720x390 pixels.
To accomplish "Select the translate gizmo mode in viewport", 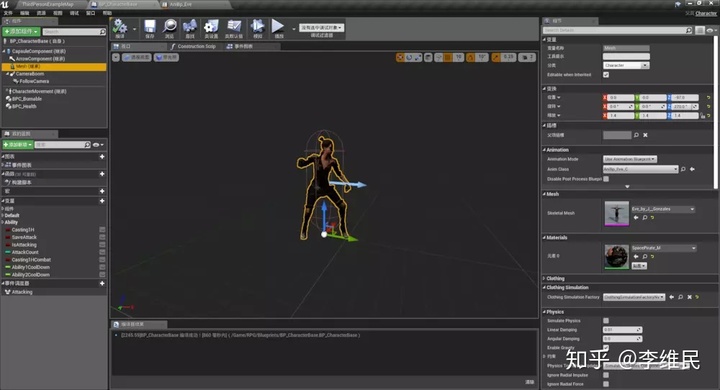I will point(400,57).
